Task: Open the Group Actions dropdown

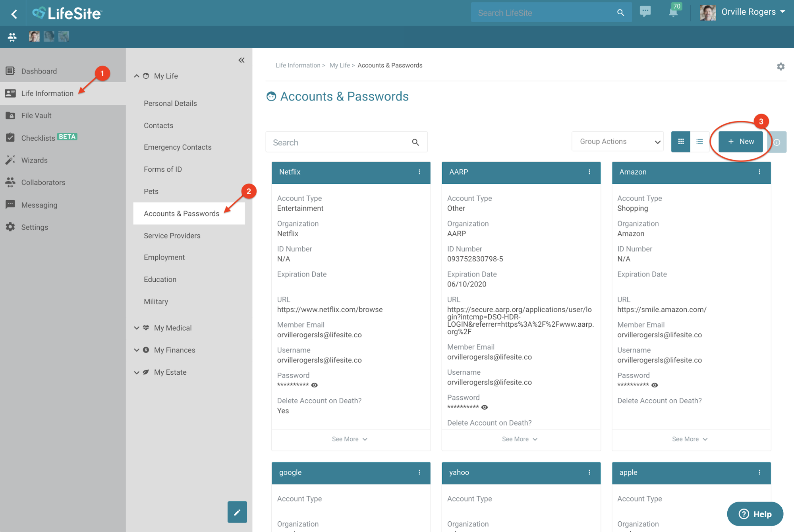Action: coord(618,141)
